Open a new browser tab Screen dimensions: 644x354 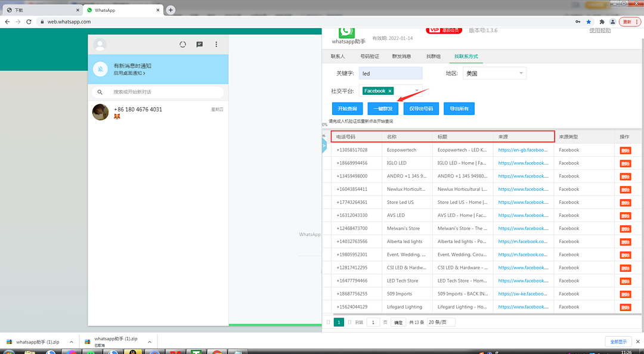pos(171,10)
